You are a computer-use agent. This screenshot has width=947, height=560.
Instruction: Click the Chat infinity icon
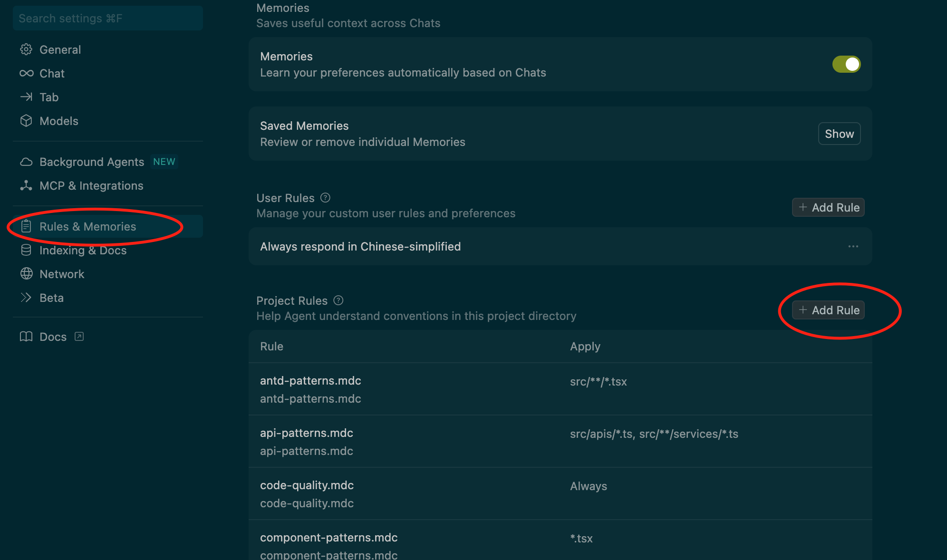click(26, 73)
